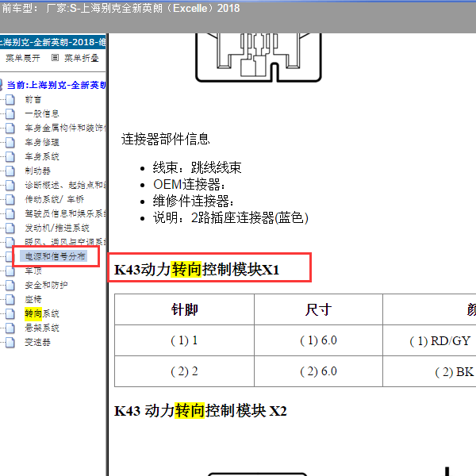Click page icon next to 车顶
The image size is (476, 476).
pos(10,271)
